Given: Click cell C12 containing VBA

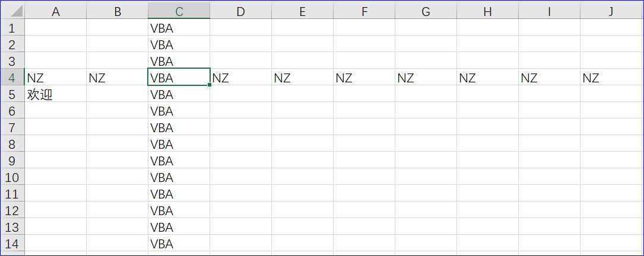Looking at the screenshot, I should click(179, 210).
